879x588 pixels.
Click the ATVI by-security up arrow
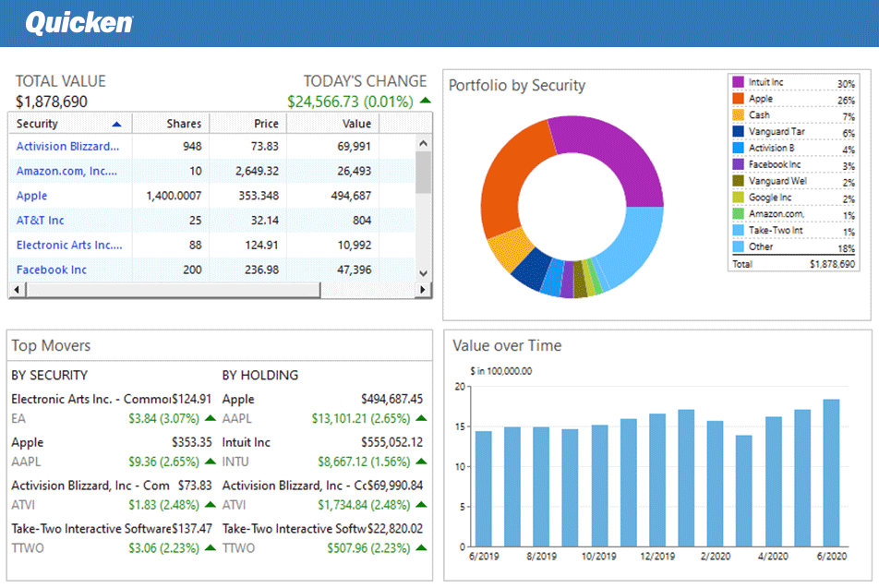(x=211, y=505)
